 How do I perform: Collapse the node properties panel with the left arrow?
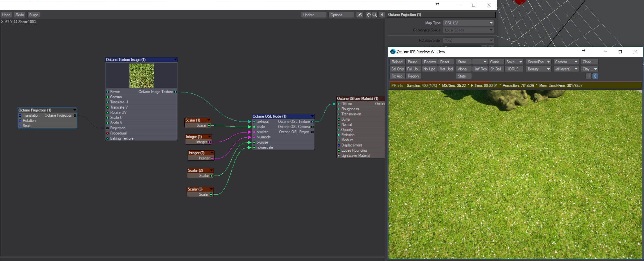382,15
